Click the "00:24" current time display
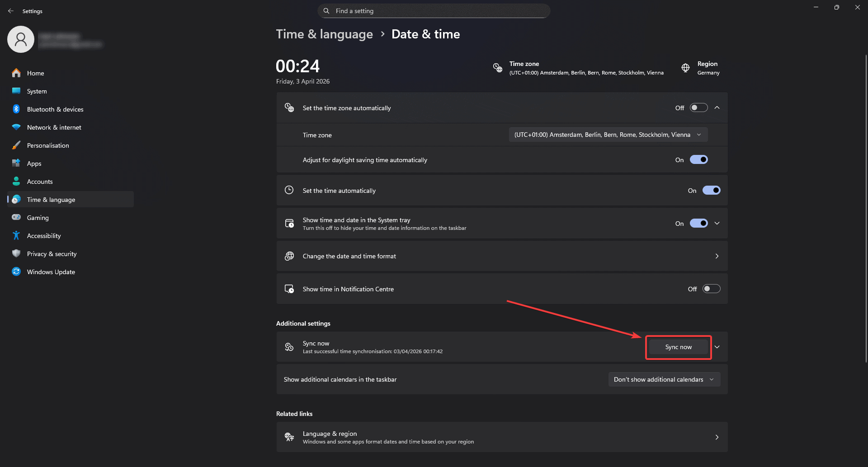Viewport: 868px width, 467px height. (298, 66)
